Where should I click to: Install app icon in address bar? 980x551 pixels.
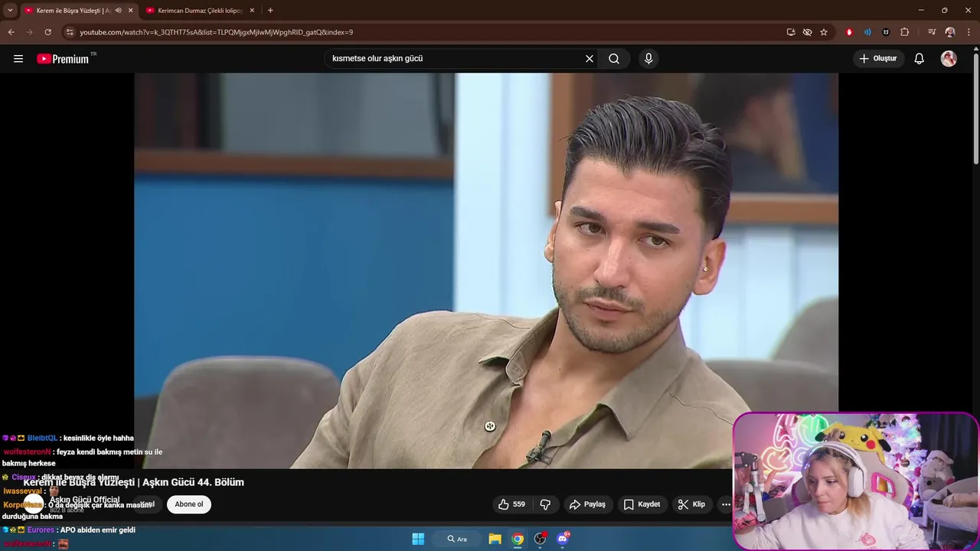pos(791,32)
